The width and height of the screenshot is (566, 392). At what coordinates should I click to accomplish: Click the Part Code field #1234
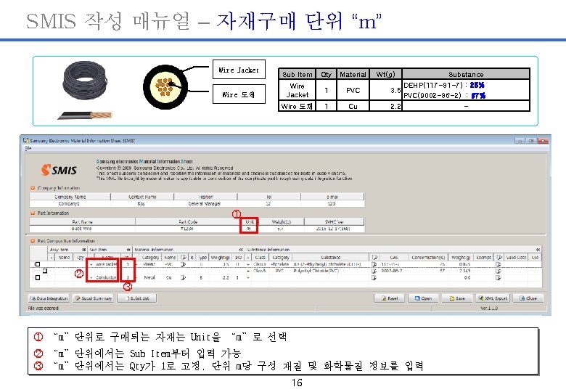[x=187, y=229]
